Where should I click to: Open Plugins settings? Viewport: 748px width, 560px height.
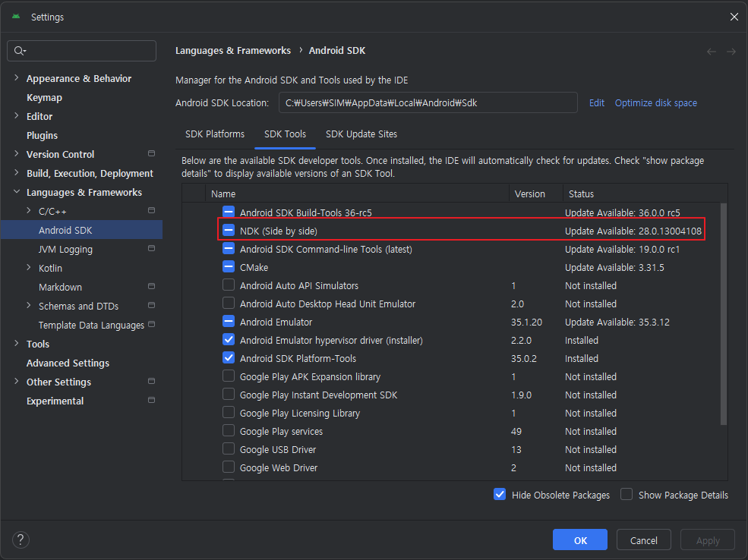click(x=42, y=135)
